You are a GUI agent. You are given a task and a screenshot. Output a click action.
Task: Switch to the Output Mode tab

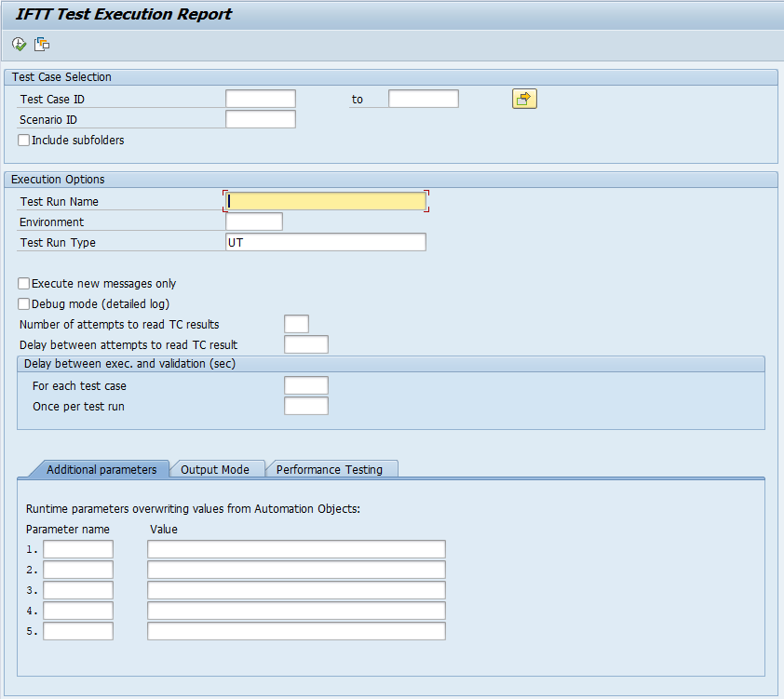click(215, 470)
